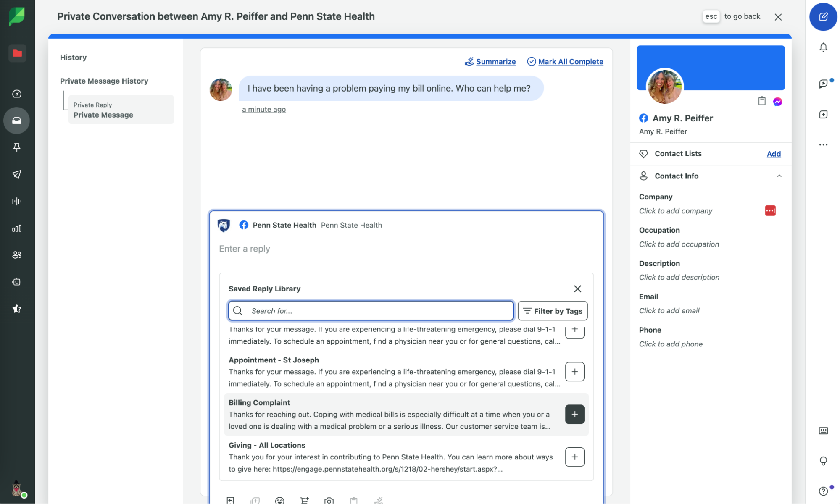Insert the Appointment - St Joseph saved reply
The image size is (840, 504).
pyautogui.click(x=574, y=372)
